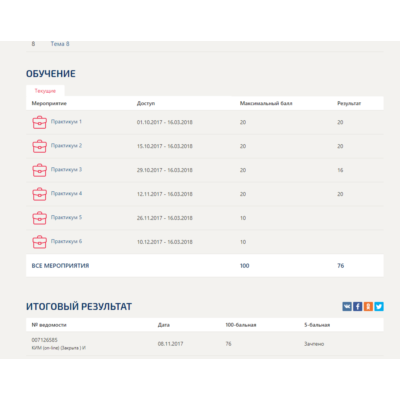Screen dimensions: 400x400
Task: Click date range 01.10.2017 - 16.03.2018
Action: coord(165,122)
